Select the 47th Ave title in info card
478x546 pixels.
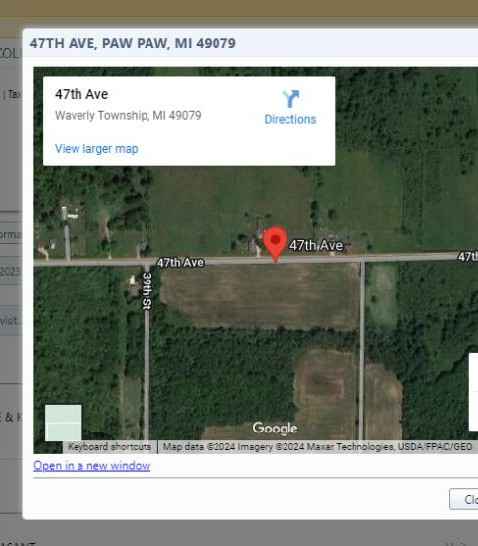click(81, 94)
